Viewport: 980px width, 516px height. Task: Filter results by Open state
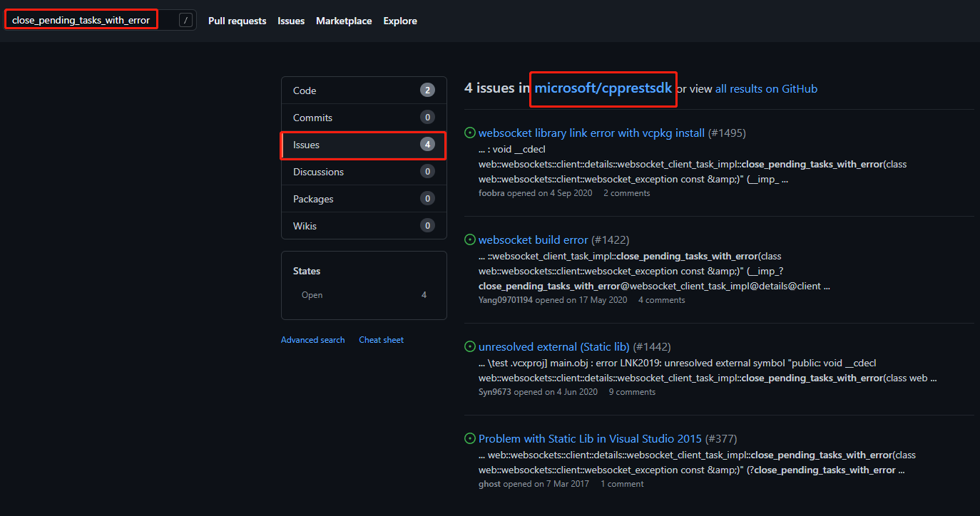312,294
